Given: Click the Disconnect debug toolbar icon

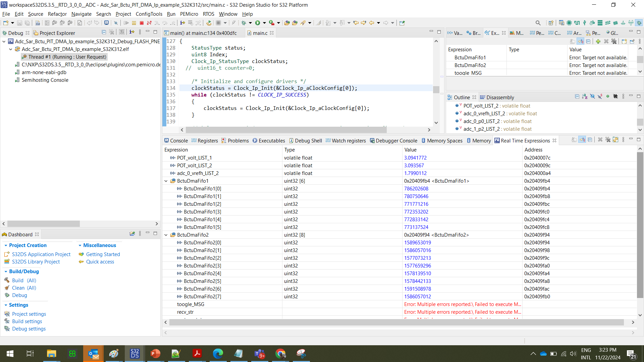Looking at the screenshot, I should 149,23.
